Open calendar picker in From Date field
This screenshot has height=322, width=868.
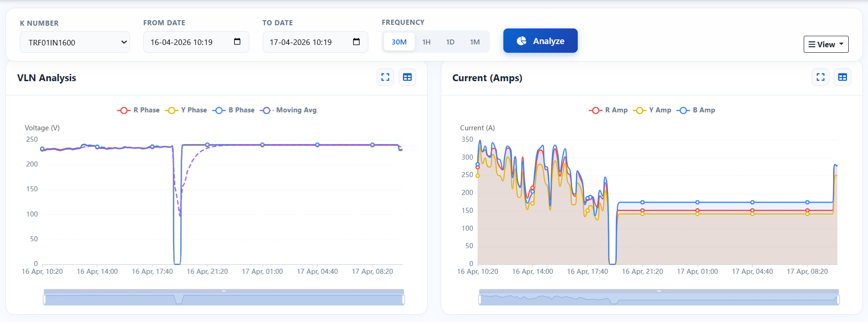[237, 42]
